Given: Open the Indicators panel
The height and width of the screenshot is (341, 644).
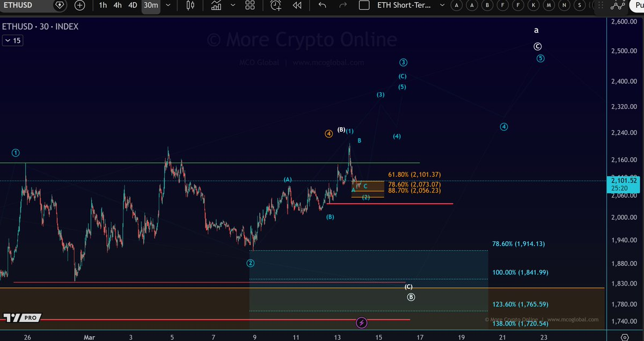Looking at the screenshot, I should click(216, 5).
